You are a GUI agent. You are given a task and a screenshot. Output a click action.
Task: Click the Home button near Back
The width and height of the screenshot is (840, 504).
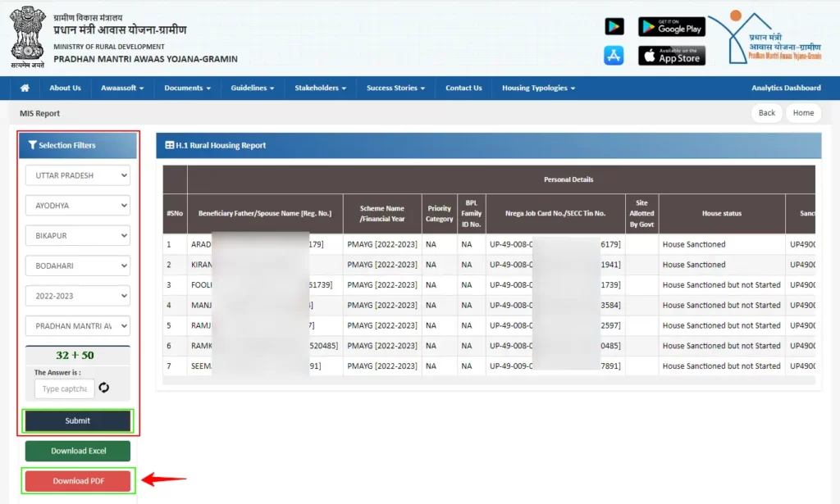(803, 113)
